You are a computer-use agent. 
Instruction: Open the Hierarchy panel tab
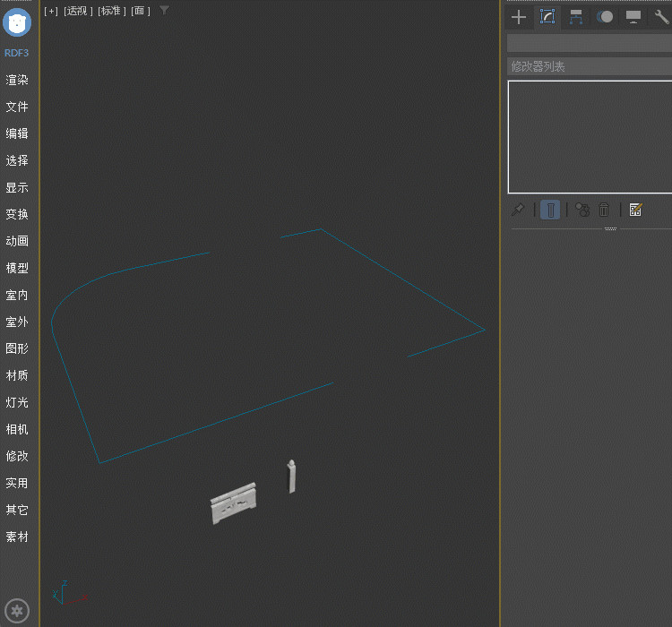click(x=576, y=17)
